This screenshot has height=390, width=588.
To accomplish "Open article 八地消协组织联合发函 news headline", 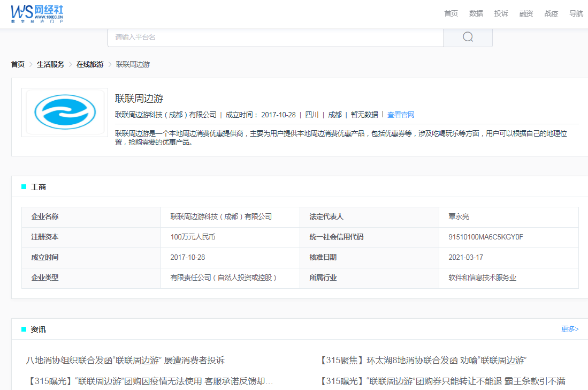I will click(125, 361).
